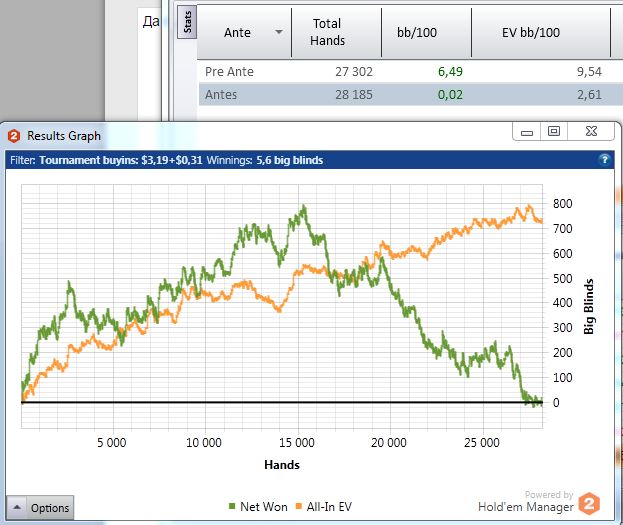623x525 pixels.
Task: Open the blue help question mark icon
Action: (604, 160)
